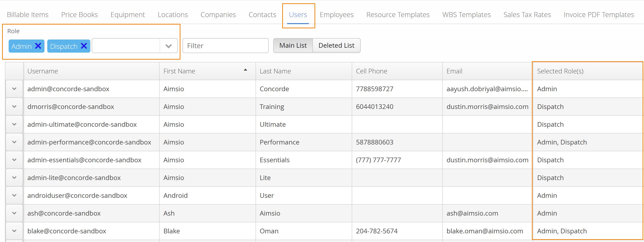This screenshot has height=242, width=644.
Task: Select the admin-ultimate@concorde-sandbox username cell
Action: [x=91, y=124]
